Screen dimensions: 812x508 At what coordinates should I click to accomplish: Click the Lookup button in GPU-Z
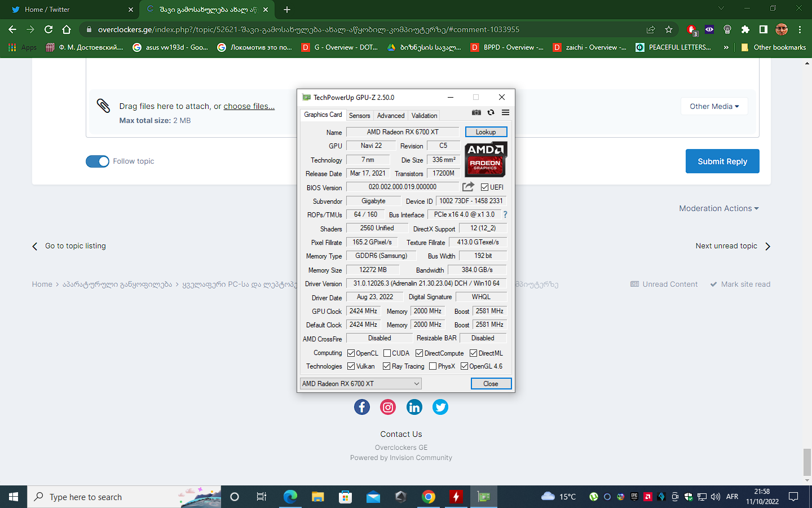point(486,132)
